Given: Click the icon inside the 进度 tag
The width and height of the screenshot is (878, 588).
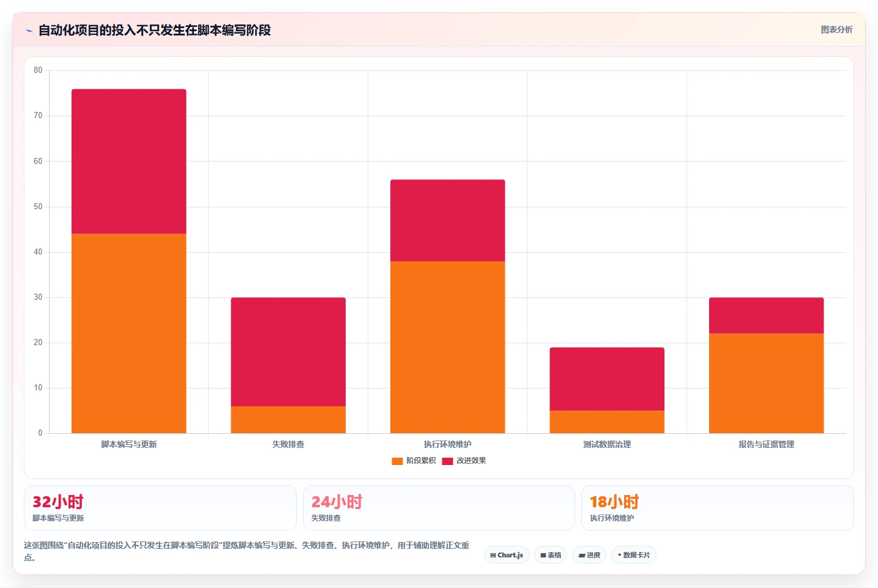Looking at the screenshot, I should 582,556.
